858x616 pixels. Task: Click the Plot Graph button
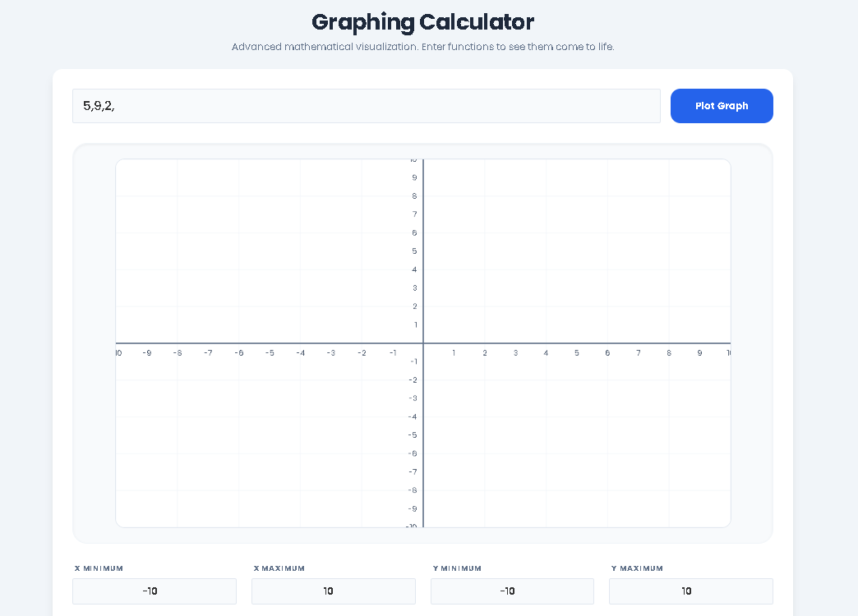click(x=721, y=106)
